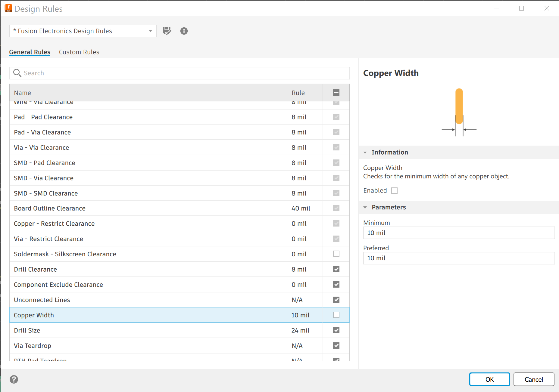559x392 pixels.
Task: Click the 24 mil rule value
Action: pyautogui.click(x=300, y=330)
